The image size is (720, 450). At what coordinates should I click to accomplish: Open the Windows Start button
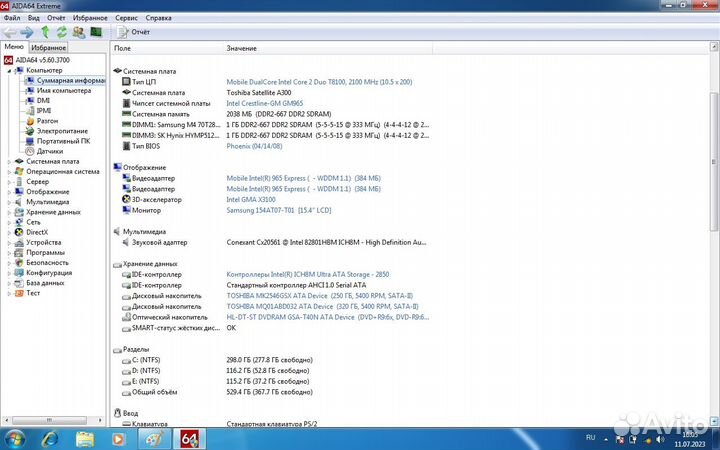[14, 439]
